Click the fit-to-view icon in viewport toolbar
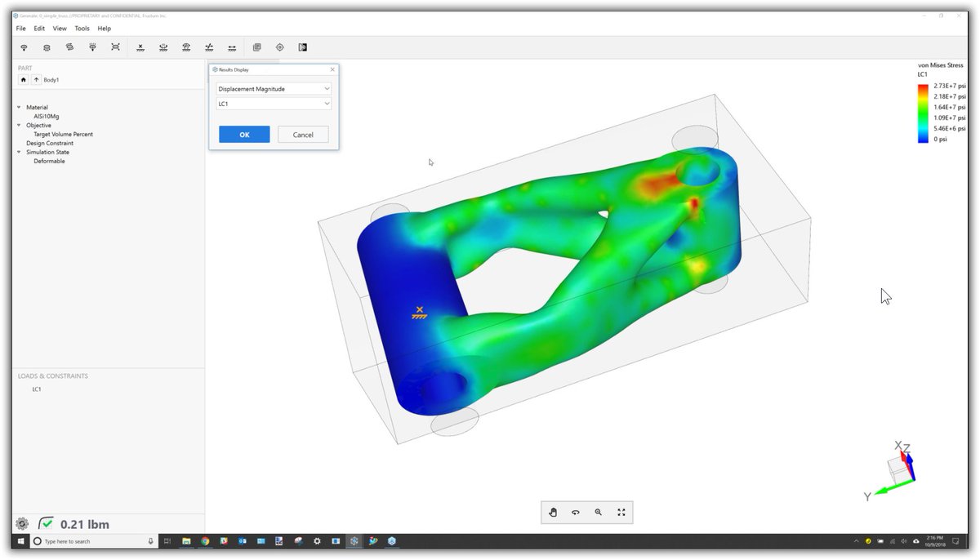The image size is (980, 560). pyautogui.click(x=621, y=512)
